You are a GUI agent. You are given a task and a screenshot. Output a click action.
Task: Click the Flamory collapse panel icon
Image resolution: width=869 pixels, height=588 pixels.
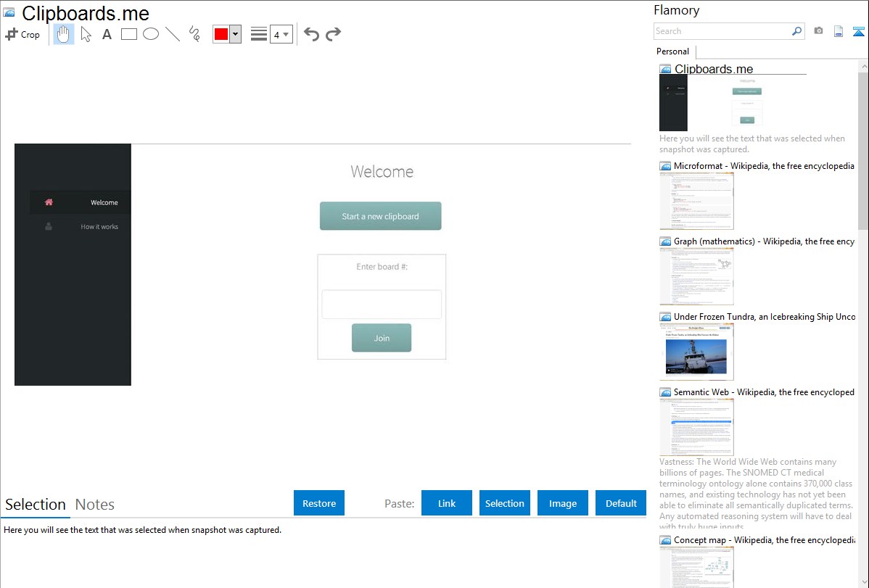[858, 31]
